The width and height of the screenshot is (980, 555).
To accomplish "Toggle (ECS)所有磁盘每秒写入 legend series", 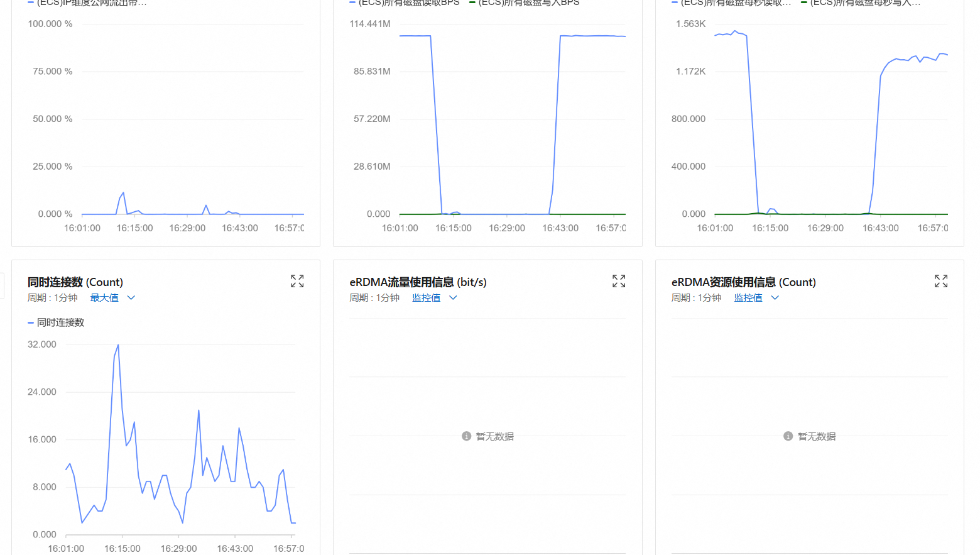I will point(861,3).
